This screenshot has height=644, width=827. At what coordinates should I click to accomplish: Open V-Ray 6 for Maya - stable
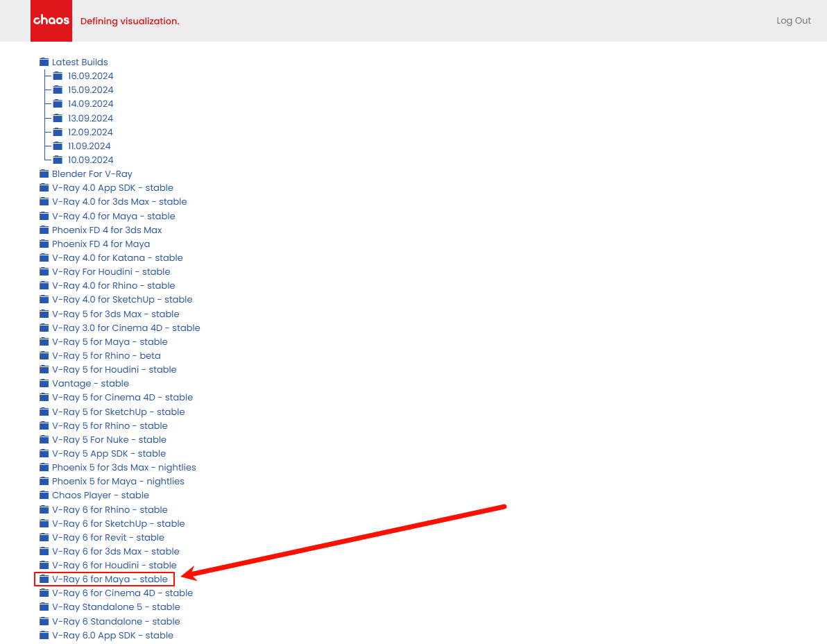tap(110, 579)
